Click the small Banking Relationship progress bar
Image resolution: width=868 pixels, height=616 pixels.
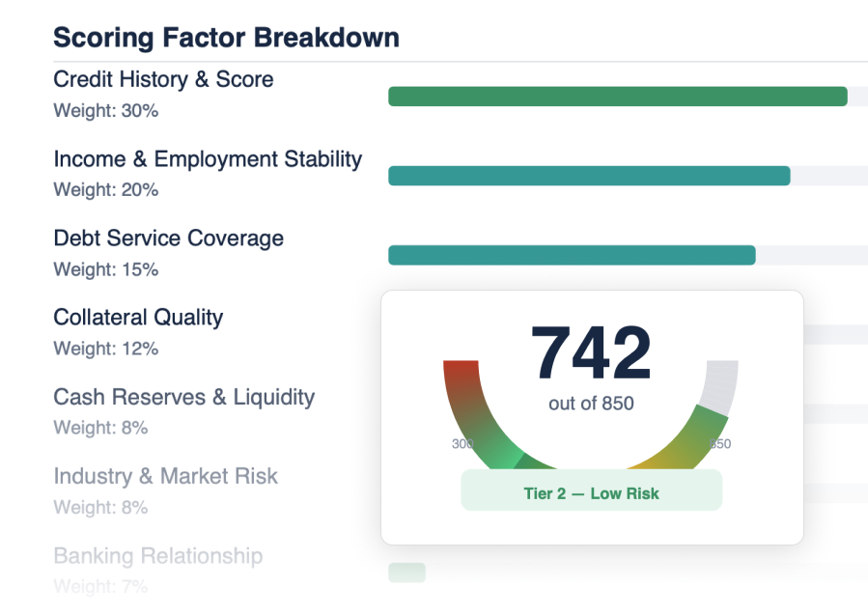click(x=406, y=572)
